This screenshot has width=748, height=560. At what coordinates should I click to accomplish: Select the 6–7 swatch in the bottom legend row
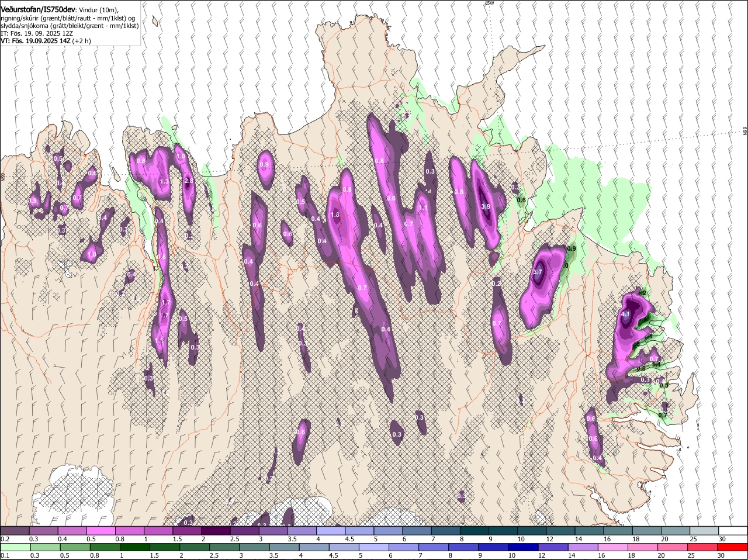404,547
